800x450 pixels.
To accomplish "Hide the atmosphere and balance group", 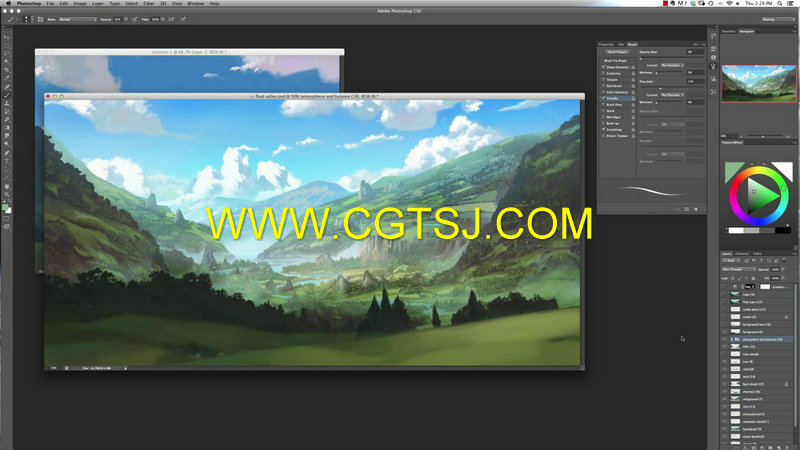I will pyautogui.click(x=724, y=339).
